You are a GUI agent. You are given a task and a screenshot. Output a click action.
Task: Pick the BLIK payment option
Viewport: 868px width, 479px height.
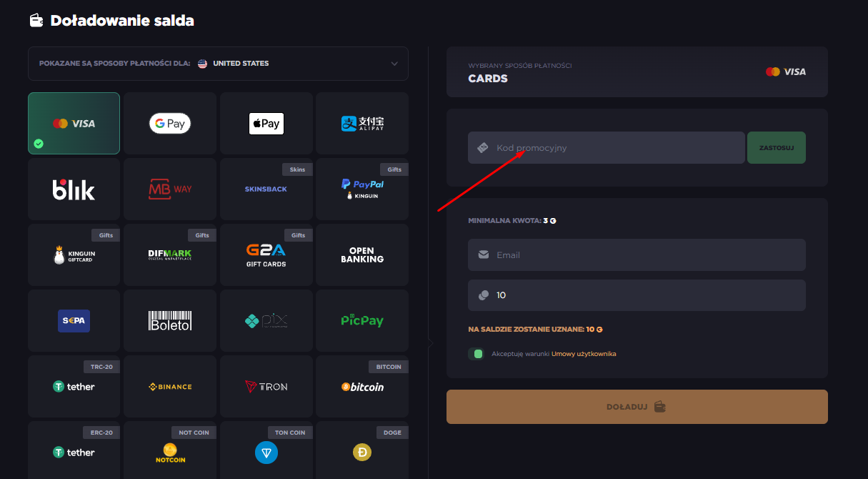coord(74,189)
